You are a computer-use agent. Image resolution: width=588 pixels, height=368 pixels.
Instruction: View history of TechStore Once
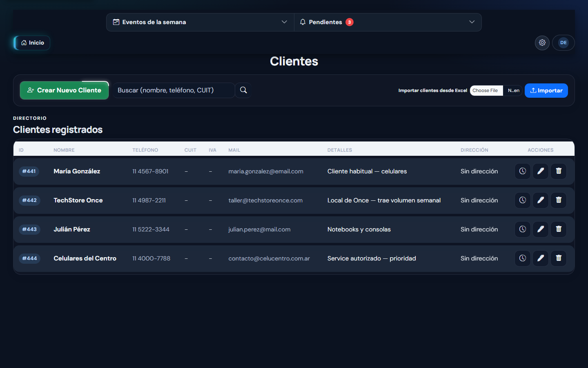pyautogui.click(x=523, y=200)
